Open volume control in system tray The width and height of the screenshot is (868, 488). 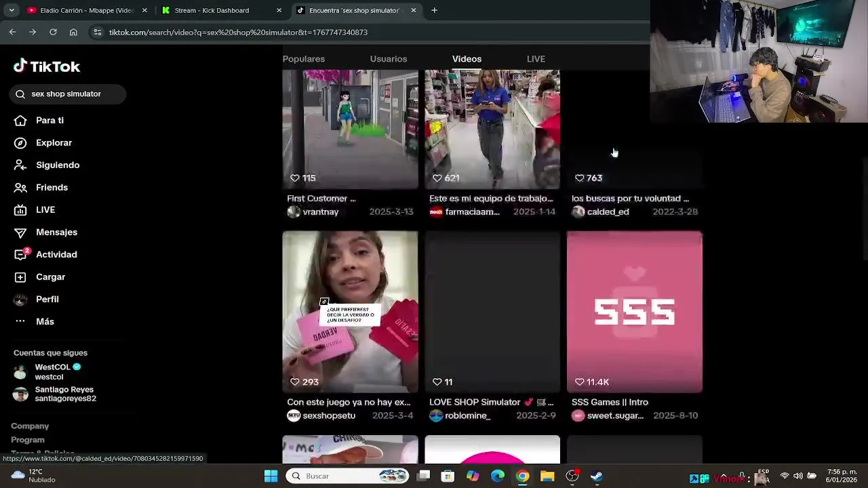click(798, 476)
